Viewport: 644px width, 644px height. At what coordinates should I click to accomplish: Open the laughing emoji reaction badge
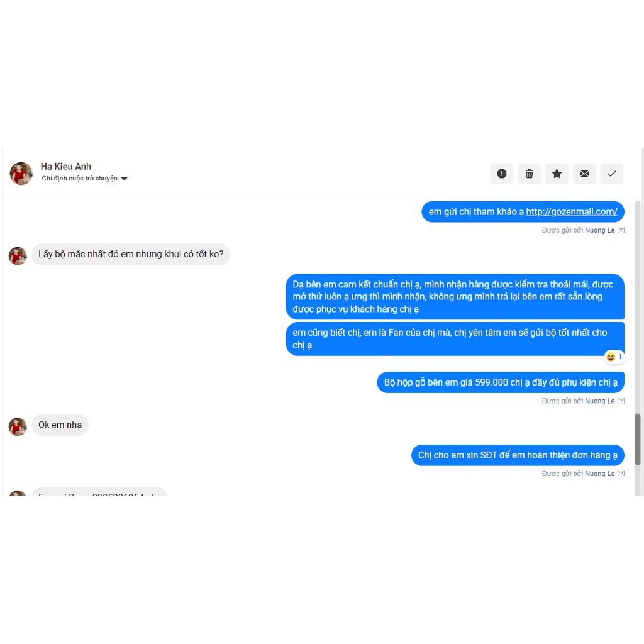pos(614,357)
